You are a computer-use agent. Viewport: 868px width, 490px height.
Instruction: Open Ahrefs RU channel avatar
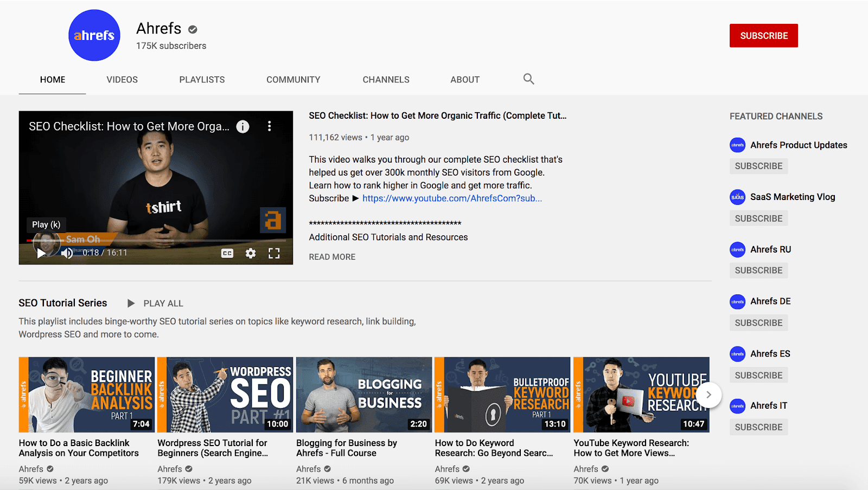pyautogui.click(x=738, y=250)
